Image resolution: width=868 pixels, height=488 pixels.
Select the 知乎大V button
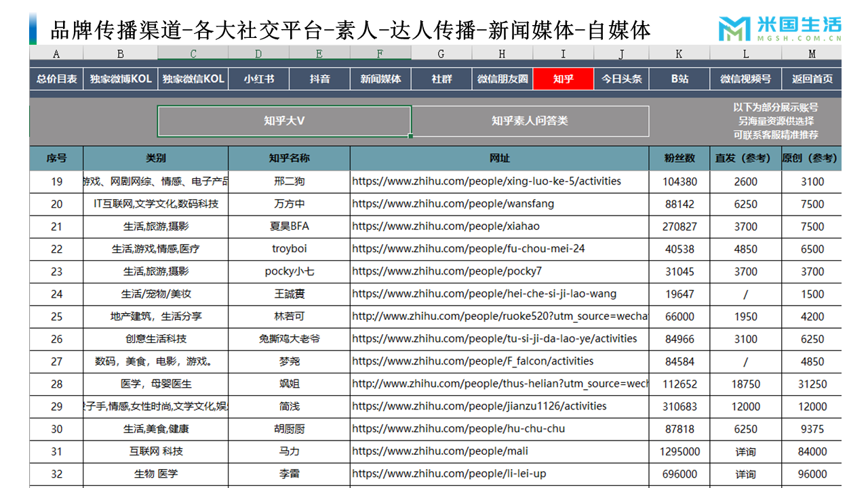(284, 121)
